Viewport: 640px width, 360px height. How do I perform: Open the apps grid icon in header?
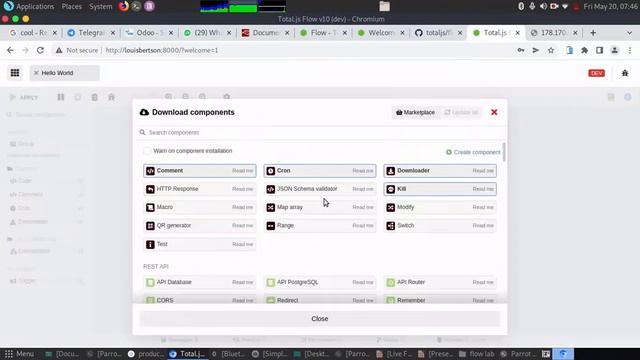(15, 73)
